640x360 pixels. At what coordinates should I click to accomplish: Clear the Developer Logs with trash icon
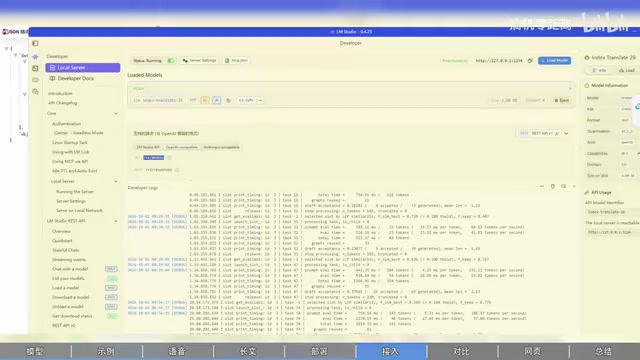coord(553,186)
